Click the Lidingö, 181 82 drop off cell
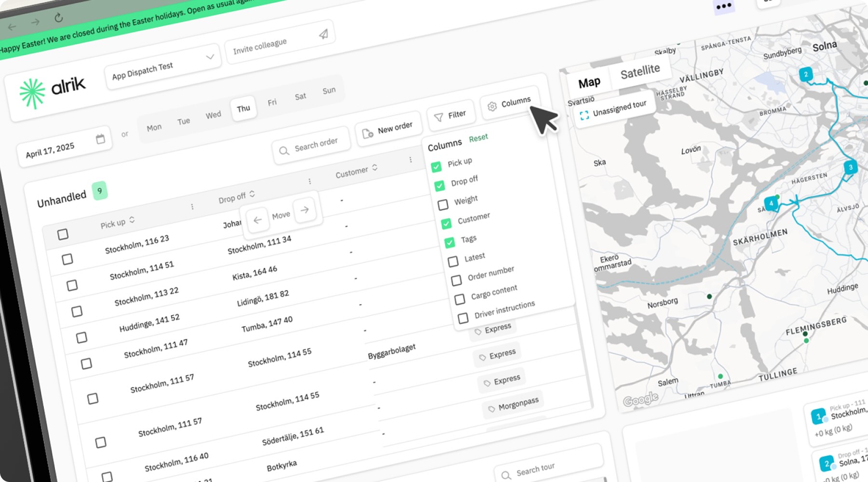The image size is (868, 482). (263, 298)
